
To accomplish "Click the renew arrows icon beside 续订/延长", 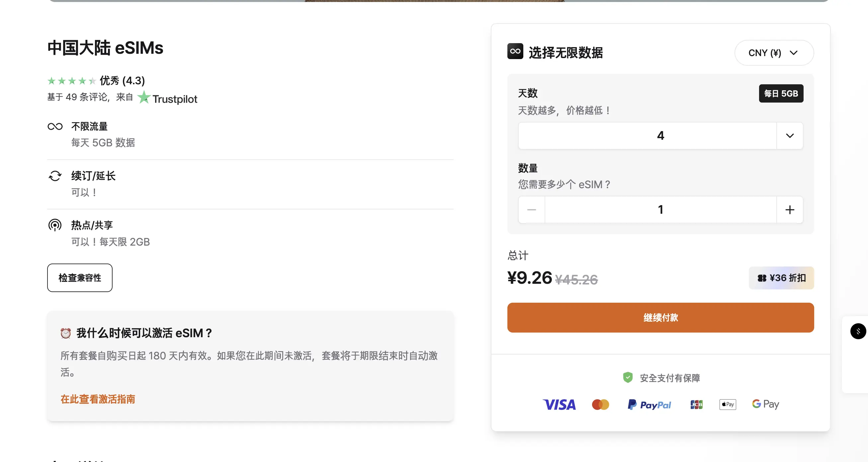I will (55, 176).
